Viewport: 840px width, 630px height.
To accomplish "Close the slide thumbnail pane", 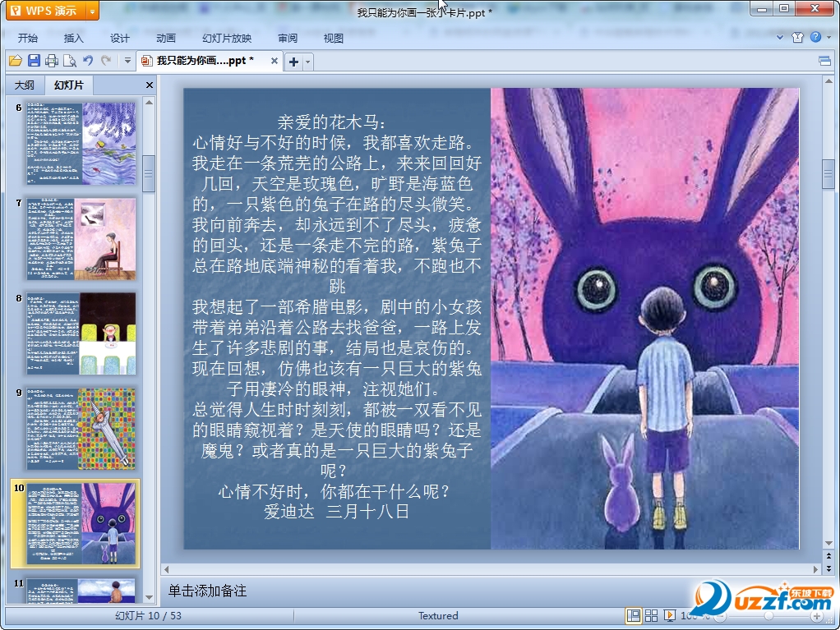I will (150, 85).
